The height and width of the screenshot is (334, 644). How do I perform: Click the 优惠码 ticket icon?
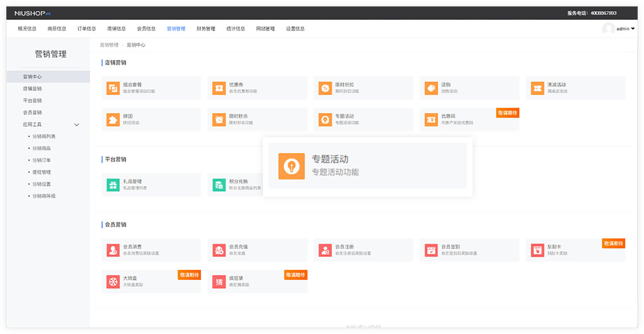pyautogui.click(x=432, y=120)
